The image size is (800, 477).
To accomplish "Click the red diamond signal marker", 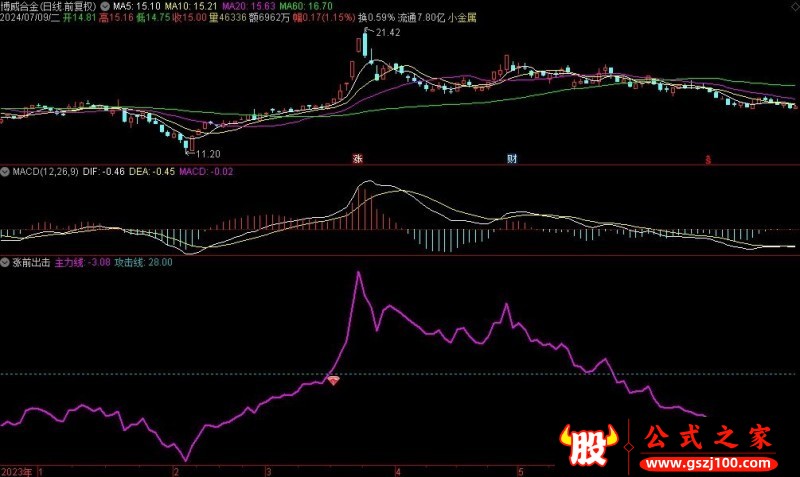I will coord(333,380).
